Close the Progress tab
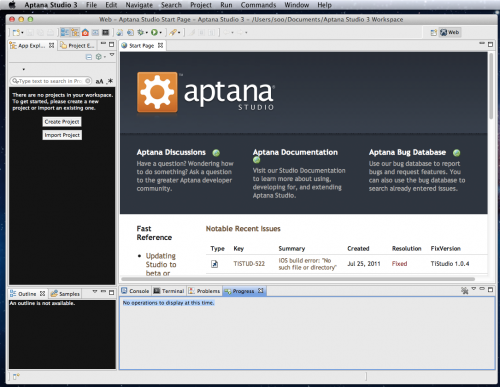 (260, 291)
